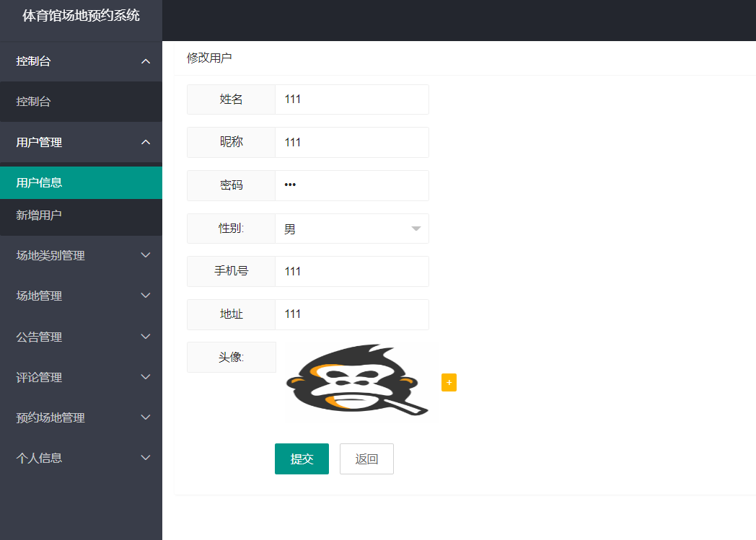Go to 新增用户 page

click(x=81, y=215)
